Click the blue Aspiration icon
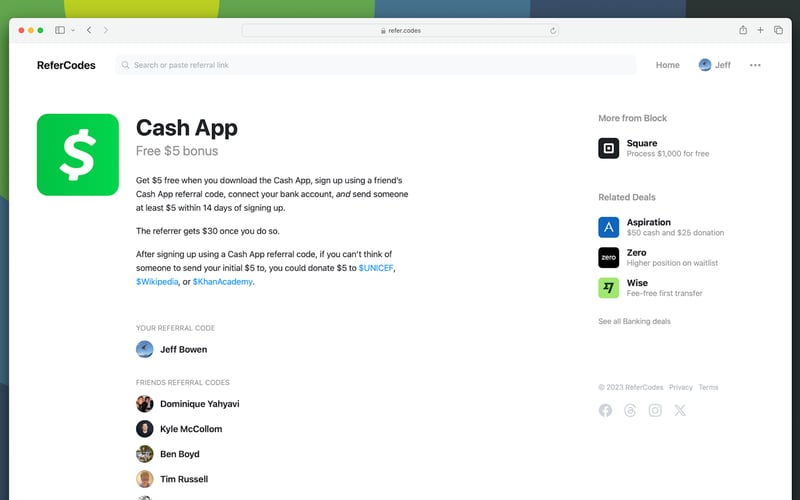This screenshot has width=800, height=500. point(609,227)
